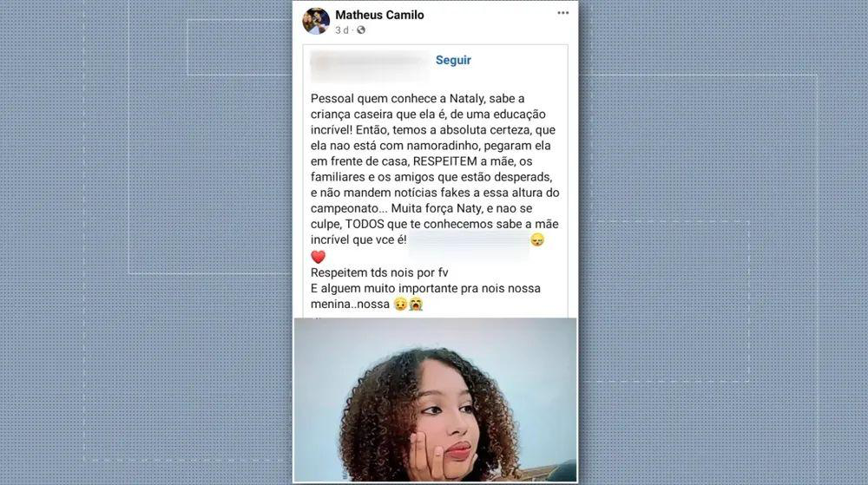
Task: Click the capitalized word RESPEITEM
Action: pyautogui.click(x=445, y=161)
